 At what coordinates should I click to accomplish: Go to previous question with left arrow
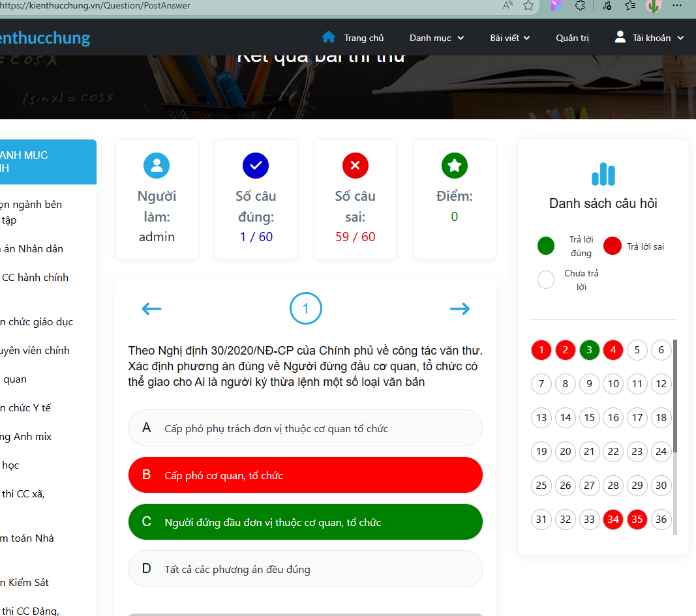[x=151, y=309]
